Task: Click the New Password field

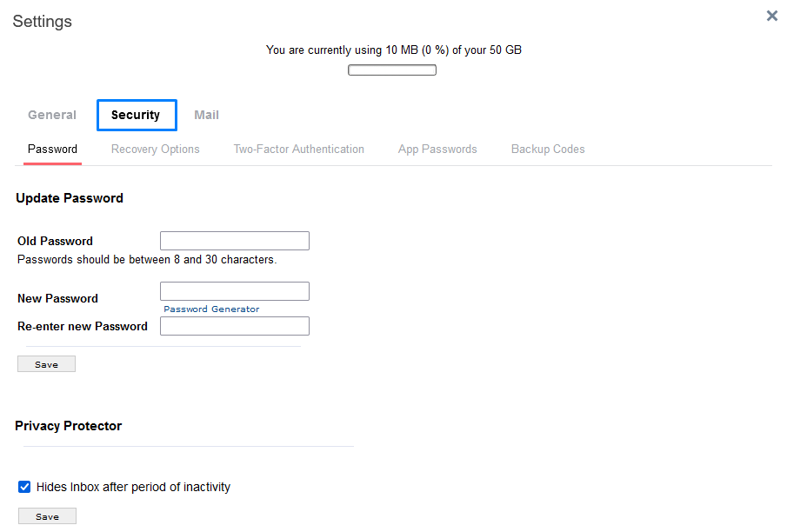Action: tap(234, 290)
